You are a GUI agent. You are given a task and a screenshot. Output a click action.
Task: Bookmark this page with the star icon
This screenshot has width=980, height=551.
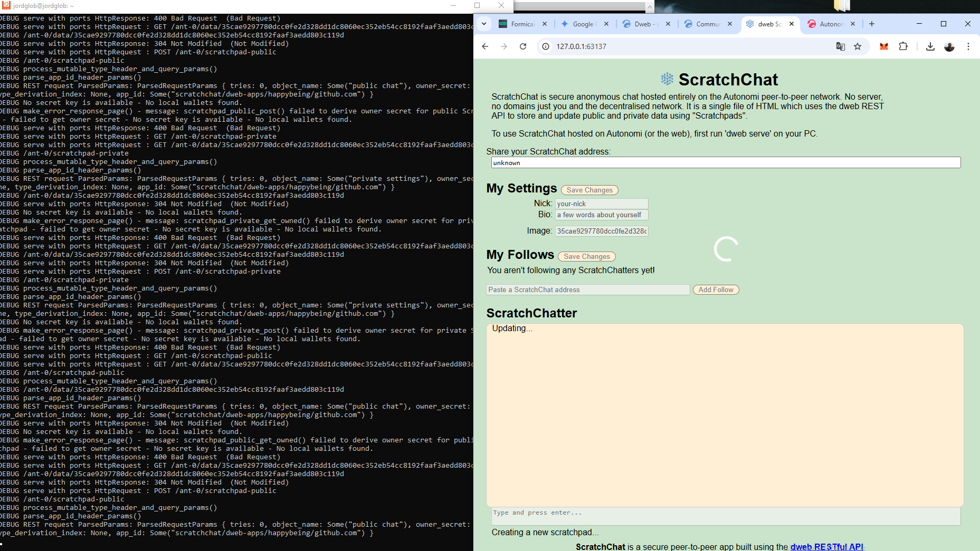coord(858,46)
